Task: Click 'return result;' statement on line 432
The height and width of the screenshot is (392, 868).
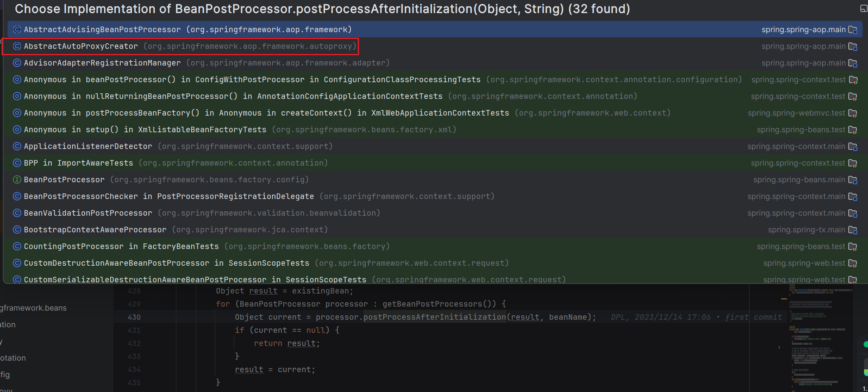Action: tap(287, 343)
